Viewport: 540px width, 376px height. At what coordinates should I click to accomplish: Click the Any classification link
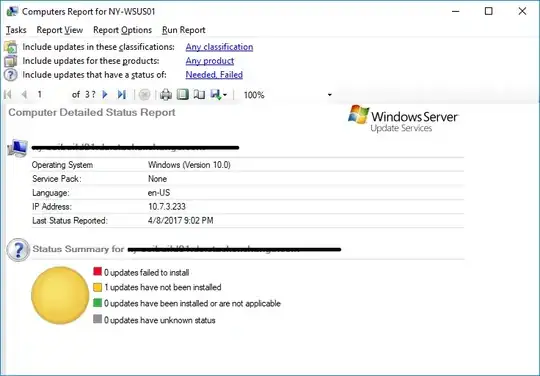coord(219,47)
